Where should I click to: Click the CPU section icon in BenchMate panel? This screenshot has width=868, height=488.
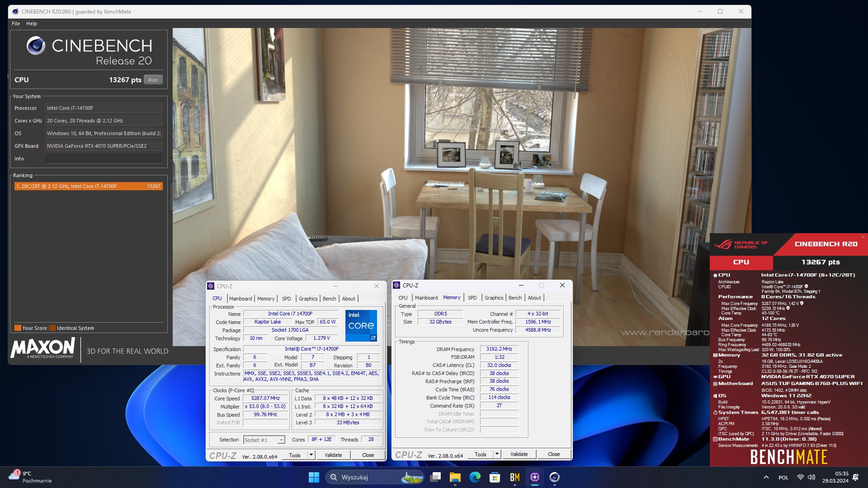coord(715,275)
